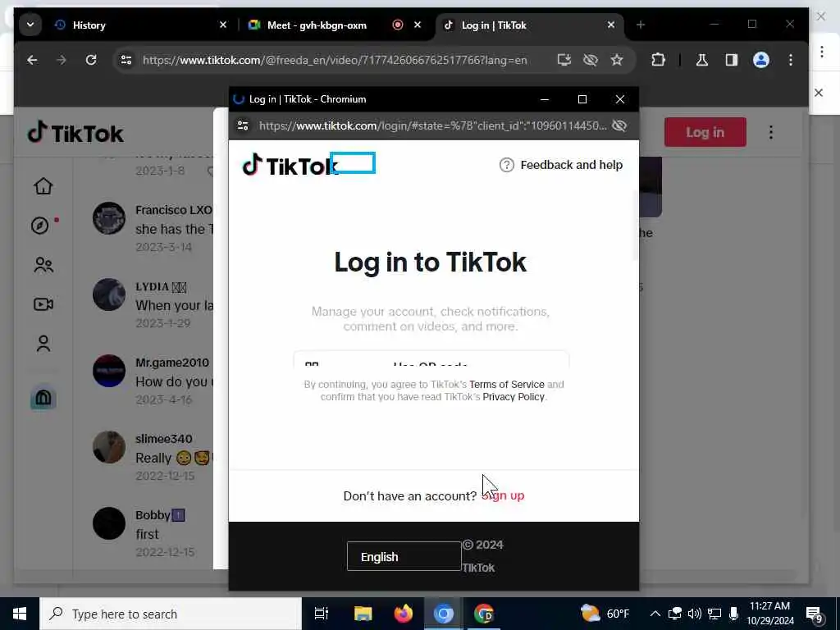Image resolution: width=840 pixels, height=630 pixels.
Task: Open volume control in system tray
Action: [694, 614]
